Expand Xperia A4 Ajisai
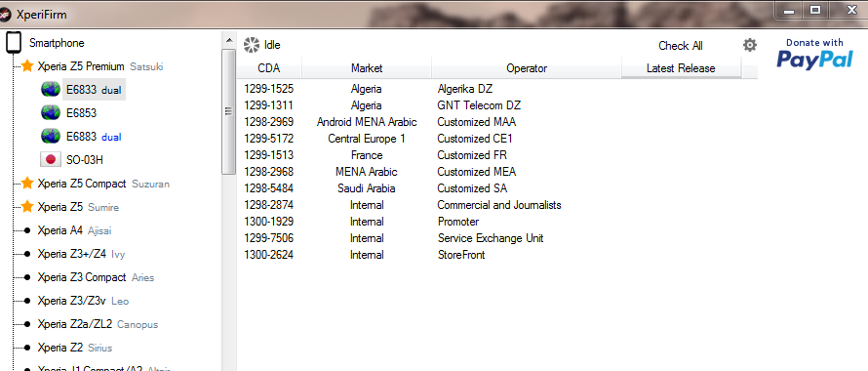Image resolution: width=868 pixels, height=371 pixels. point(75,230)
